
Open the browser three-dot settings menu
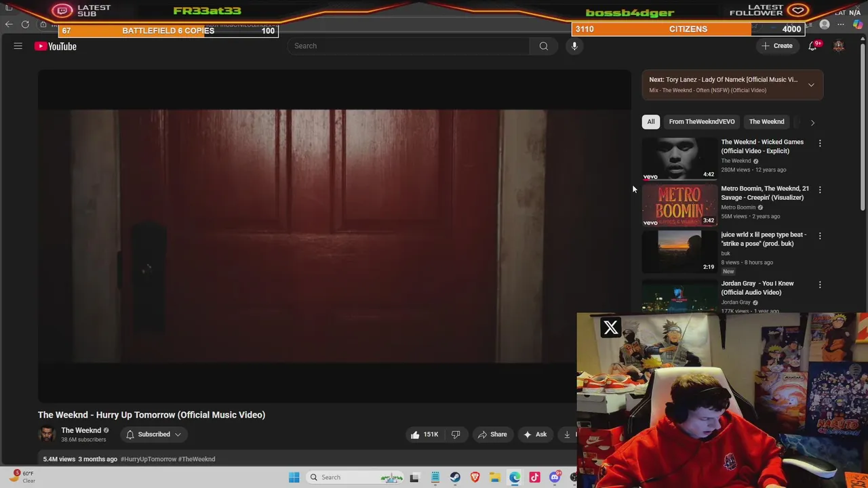841,24
